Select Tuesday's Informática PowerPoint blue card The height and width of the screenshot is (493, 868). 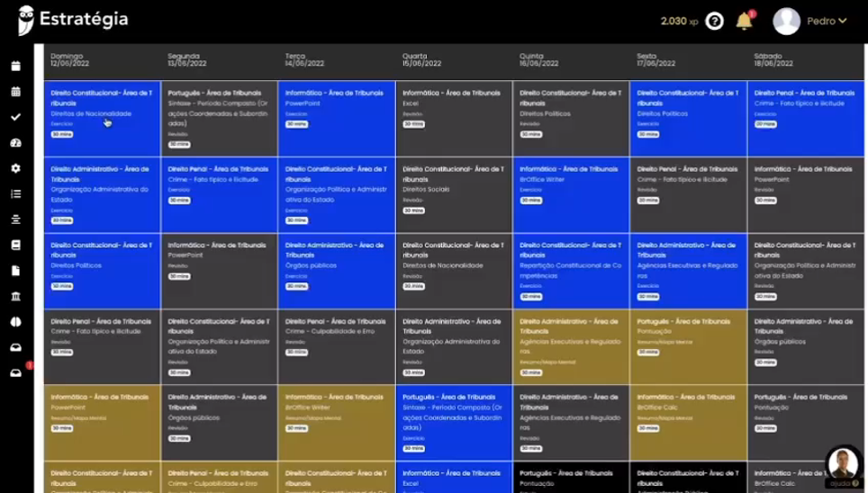[x=336, y=119]
